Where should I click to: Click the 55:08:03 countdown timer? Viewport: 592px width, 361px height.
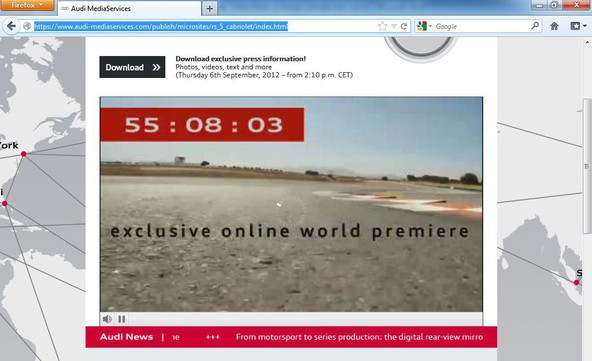(x=202, y=125)
